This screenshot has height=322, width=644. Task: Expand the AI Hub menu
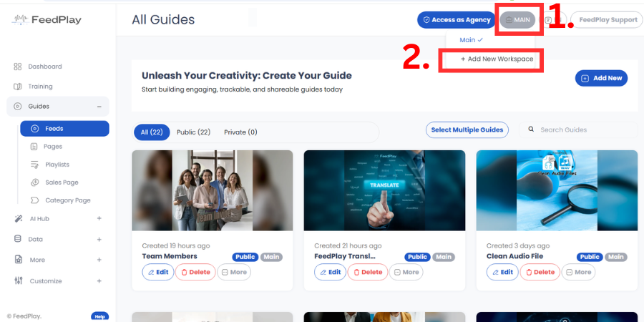[99, 218]
